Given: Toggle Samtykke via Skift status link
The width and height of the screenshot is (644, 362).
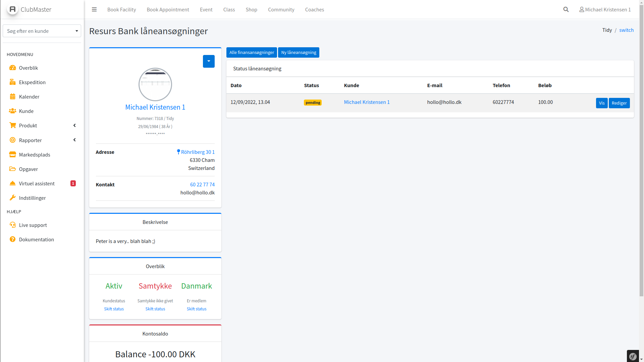Looking at the screenshot, I should coord(155,309).
